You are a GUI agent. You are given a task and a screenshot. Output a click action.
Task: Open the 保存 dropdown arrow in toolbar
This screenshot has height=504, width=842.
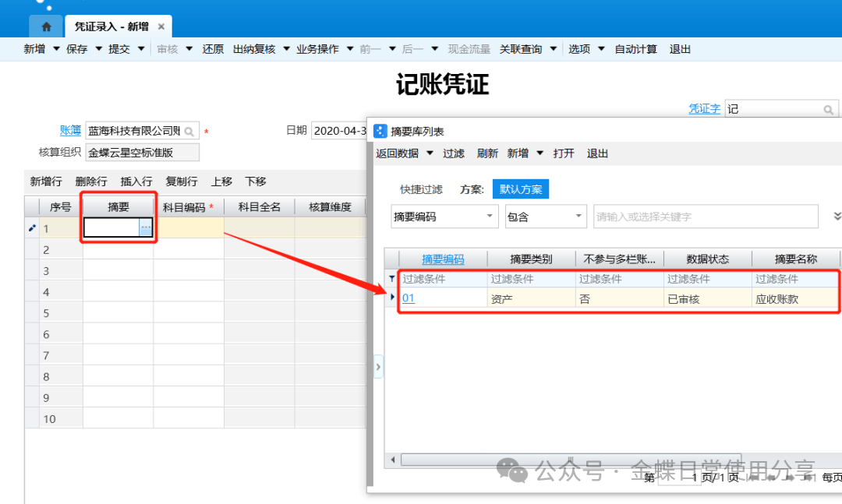(x=99, y=49)
